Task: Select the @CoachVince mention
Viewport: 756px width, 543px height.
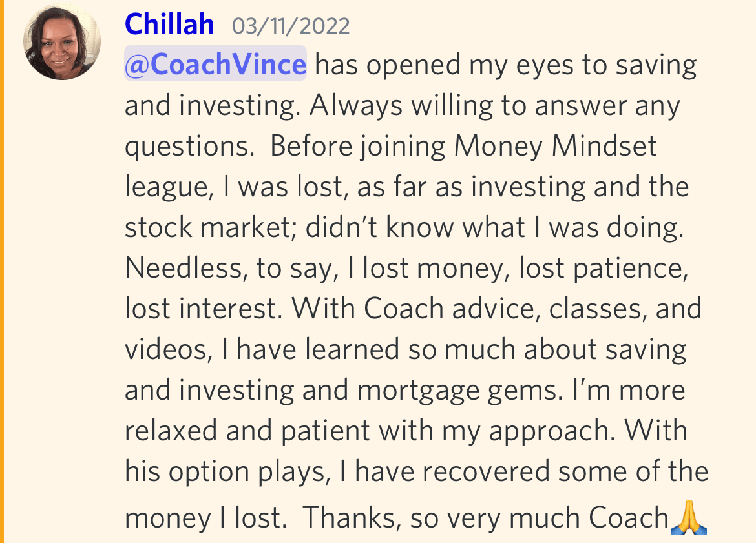Action: point(216,64)
